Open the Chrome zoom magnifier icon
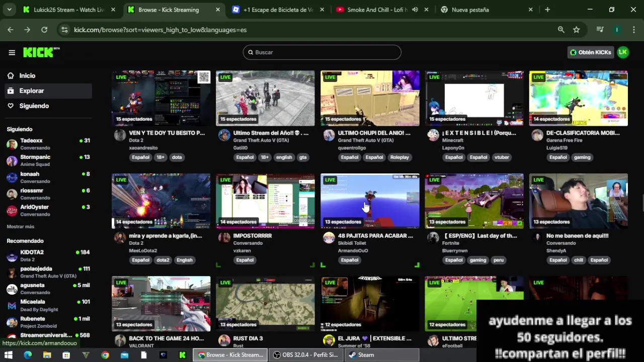The height and width of the screenshot is (362, 644). (x=561, y=30)
